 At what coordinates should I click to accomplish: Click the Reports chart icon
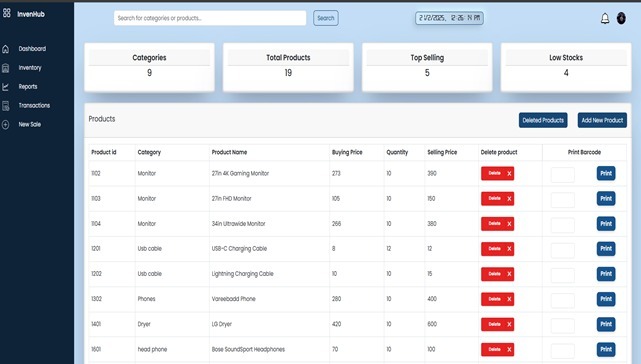pyautogui.click(x=6, y=87)
